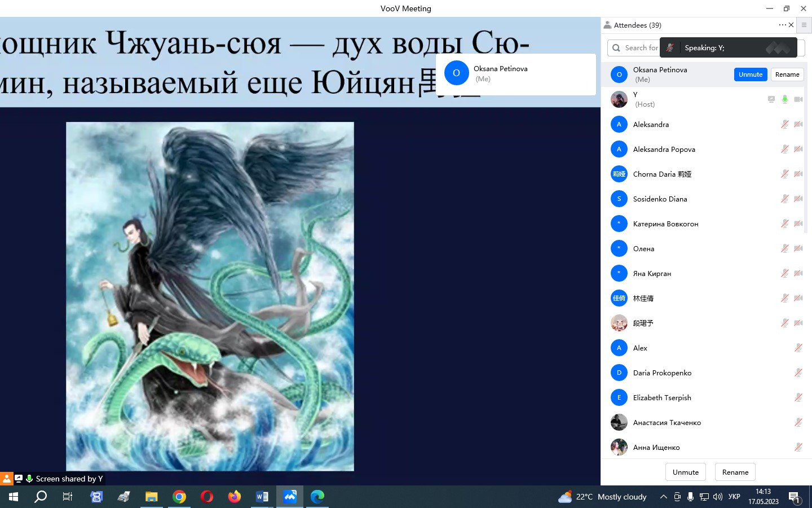This screenshot has height=508, width=812.
Task: Click camera-off icon for 林佳倩
Action: click(x=798, y=298)
